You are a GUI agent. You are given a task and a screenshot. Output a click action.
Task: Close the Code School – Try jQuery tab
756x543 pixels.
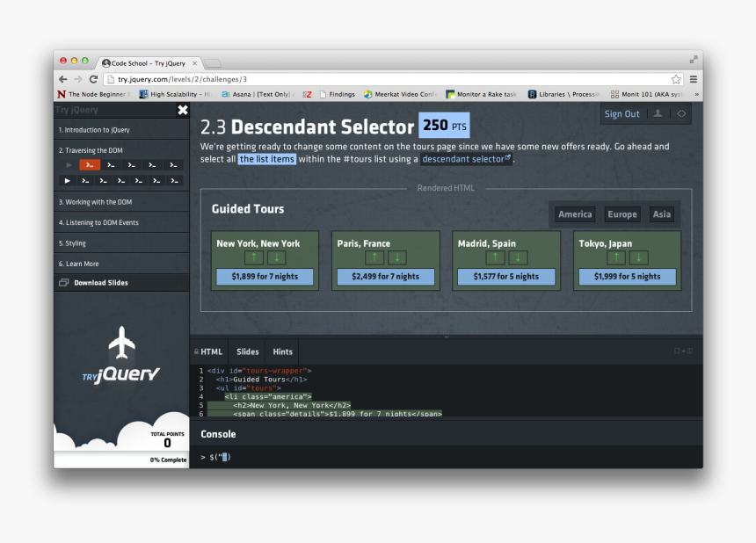[195, 63]
